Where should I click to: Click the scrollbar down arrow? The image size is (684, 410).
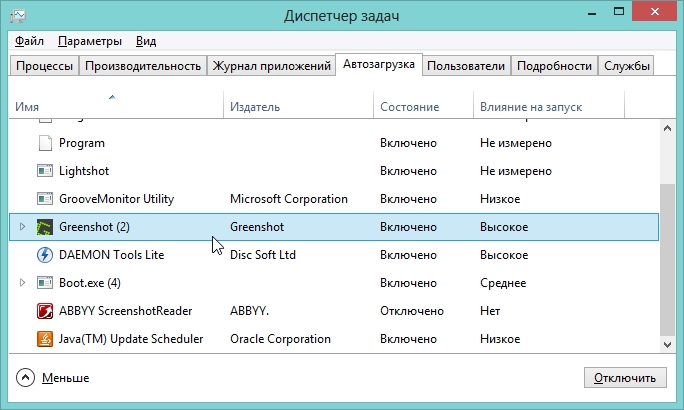click(667, 345)
